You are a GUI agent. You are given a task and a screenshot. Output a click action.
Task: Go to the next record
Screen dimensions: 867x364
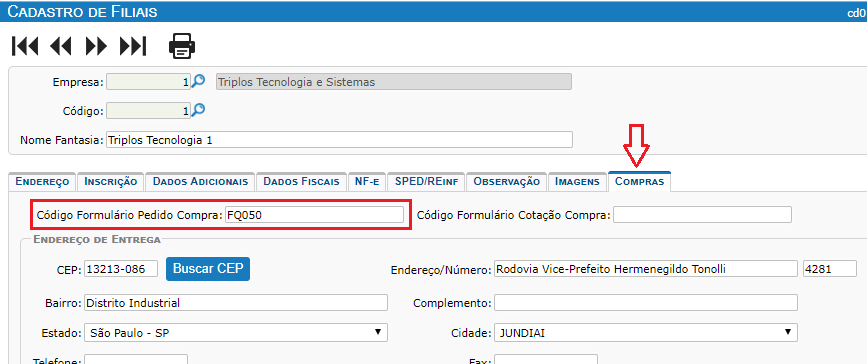coord(96,46)
